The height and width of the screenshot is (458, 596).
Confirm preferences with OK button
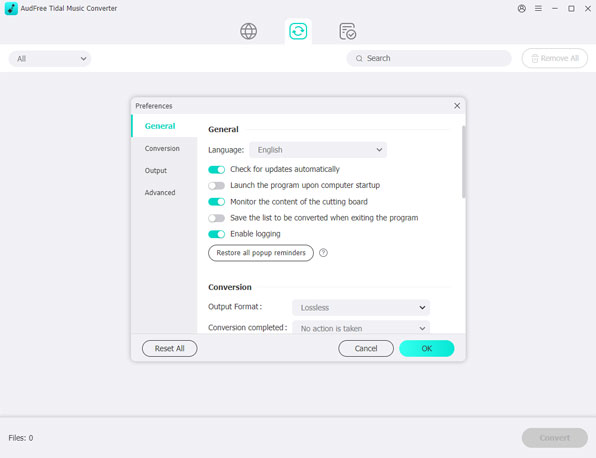(426, 349)
